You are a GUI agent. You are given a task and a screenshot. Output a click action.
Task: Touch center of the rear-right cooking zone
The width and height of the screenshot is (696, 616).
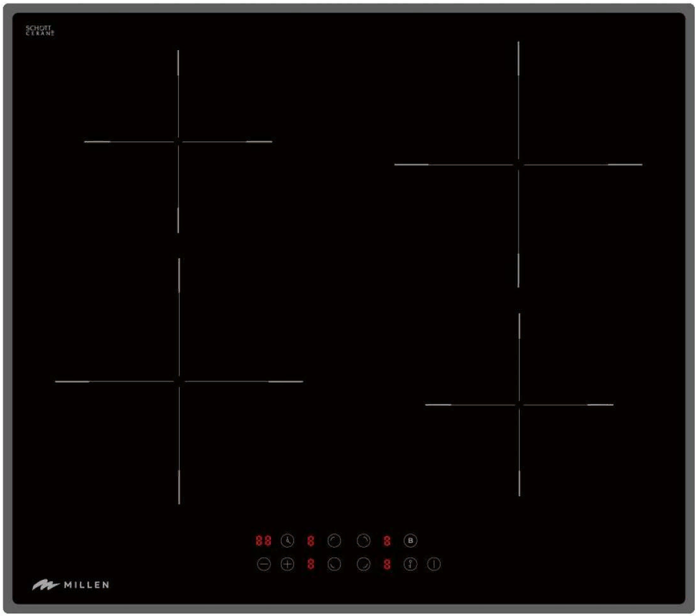click(519, 164)
